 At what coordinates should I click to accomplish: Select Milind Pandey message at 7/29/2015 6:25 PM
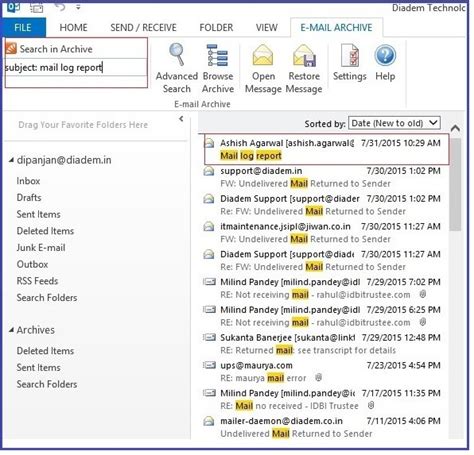click(x=323, y=316)
